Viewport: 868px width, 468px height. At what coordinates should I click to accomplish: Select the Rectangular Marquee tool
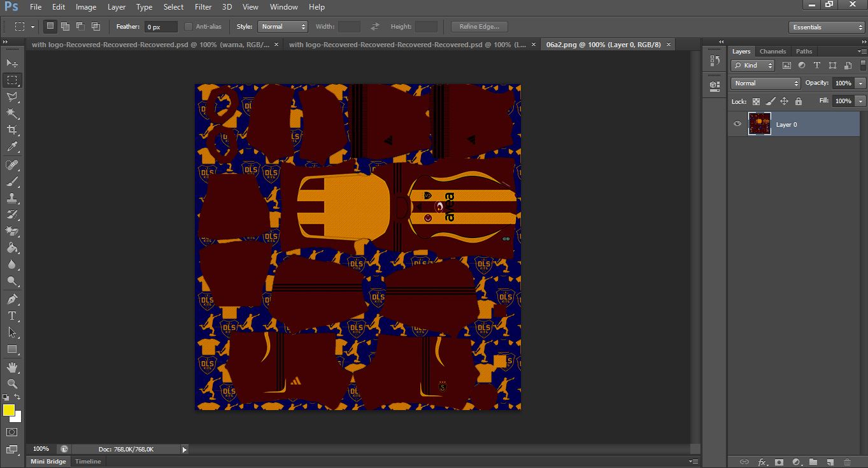click(x=12, y=80)
